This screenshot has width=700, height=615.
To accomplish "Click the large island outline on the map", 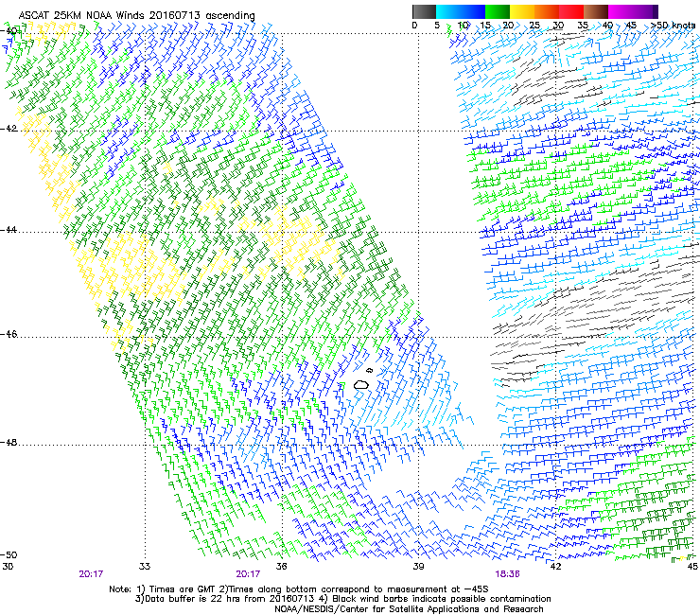I will (361, 384).
